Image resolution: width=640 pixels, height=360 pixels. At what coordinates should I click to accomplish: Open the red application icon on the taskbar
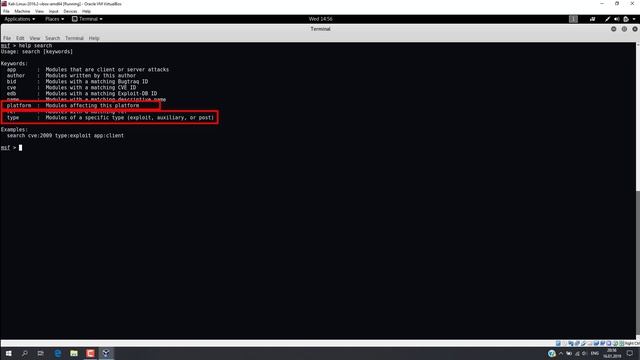pyautogui.click(x=90, y=353)
